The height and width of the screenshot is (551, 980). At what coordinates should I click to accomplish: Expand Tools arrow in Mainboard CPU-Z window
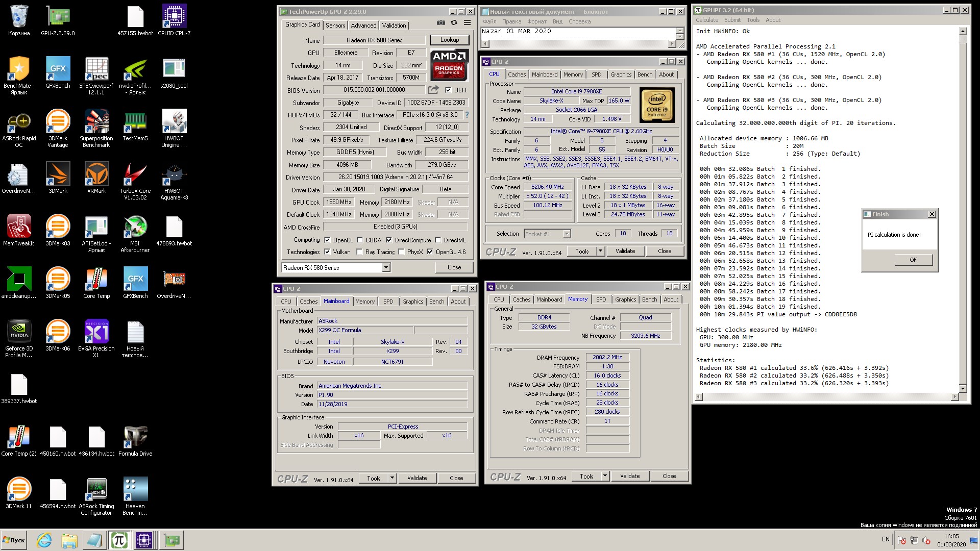click(393, 478)
